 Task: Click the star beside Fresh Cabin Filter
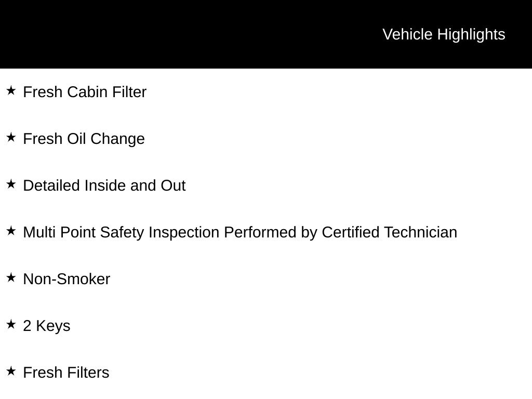pyautogui.click(x=11, y=91)
